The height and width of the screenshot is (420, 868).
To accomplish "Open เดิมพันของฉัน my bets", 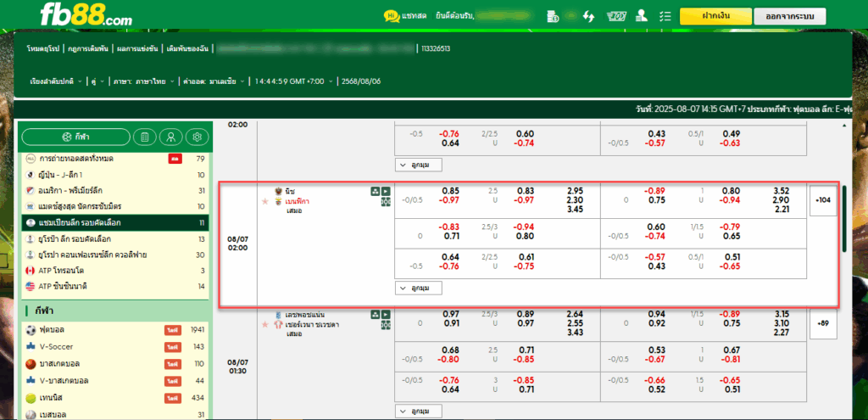I will [x=187, y=48].
